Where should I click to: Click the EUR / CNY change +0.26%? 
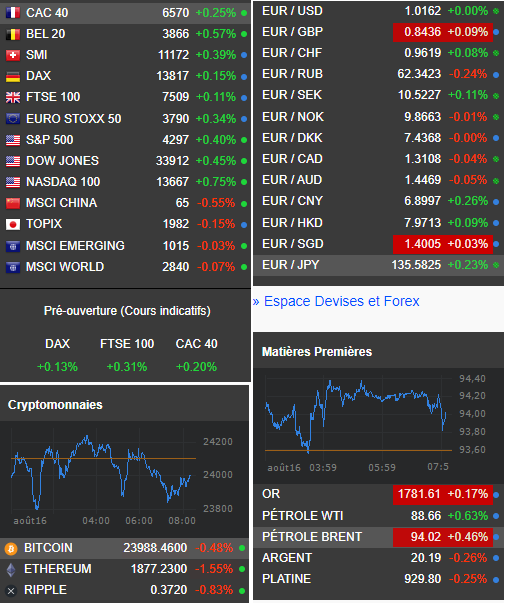click(468, 201)
